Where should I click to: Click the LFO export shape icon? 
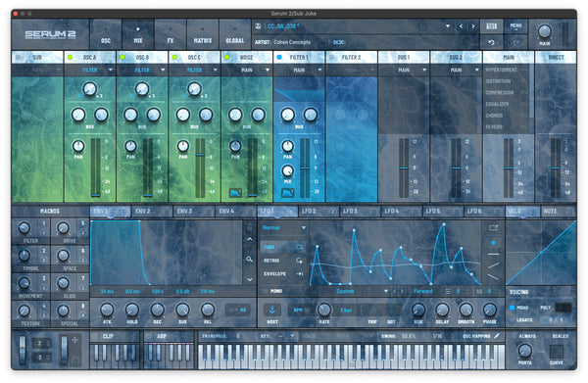click(493, 227)
